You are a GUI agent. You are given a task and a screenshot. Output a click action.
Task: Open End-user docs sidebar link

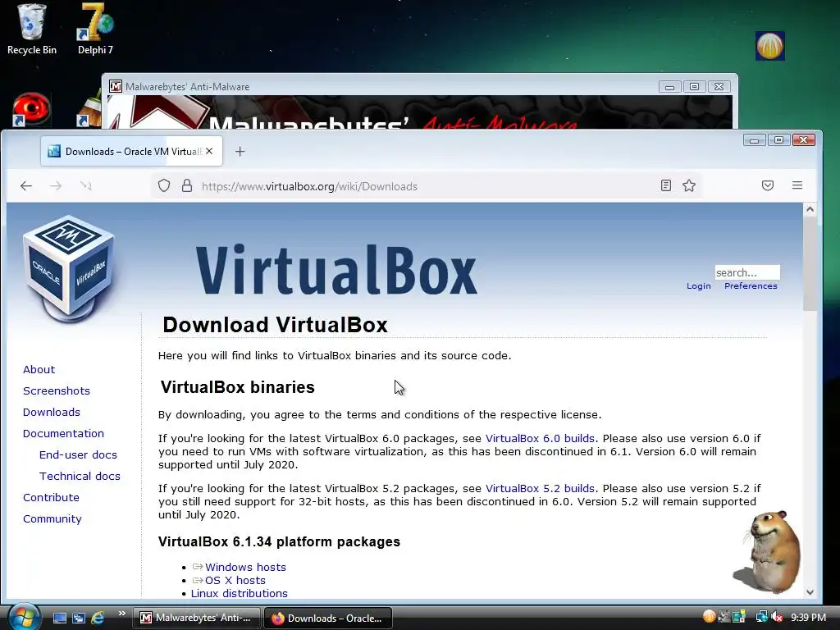tap(78, 454)
